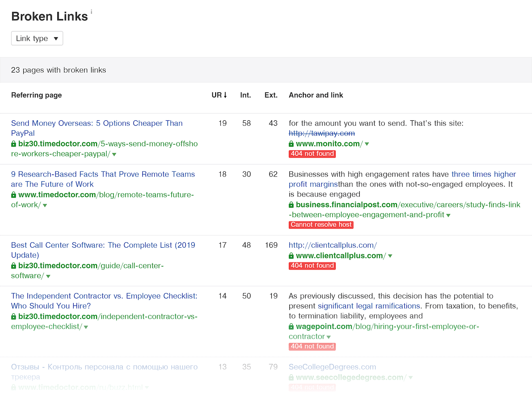Image resolution: width=532 pixels, height=398 pixels.
Task: Click the 'Referring page' column header
Action: click(36, 95)
